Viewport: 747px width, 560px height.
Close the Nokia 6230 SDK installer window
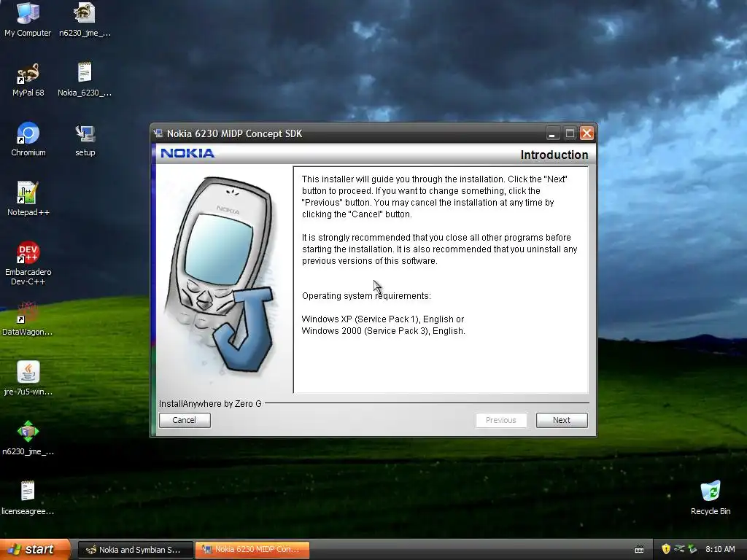(x=587, y=133)
